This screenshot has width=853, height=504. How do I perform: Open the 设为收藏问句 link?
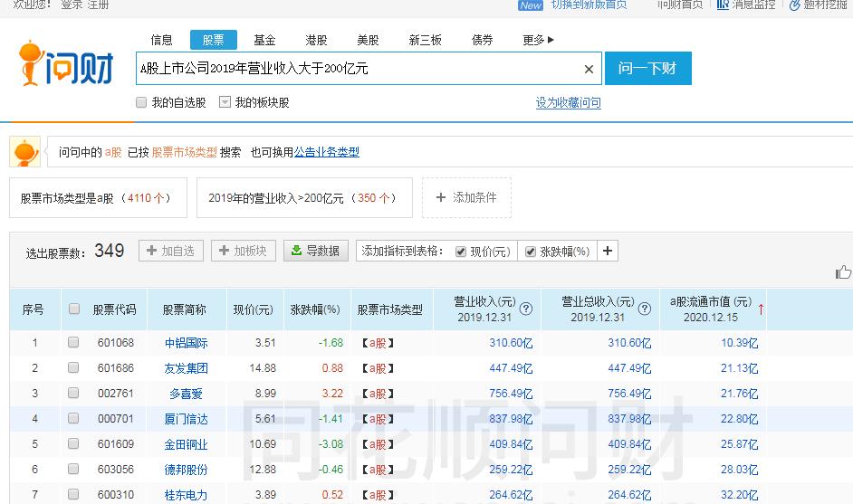569,103
